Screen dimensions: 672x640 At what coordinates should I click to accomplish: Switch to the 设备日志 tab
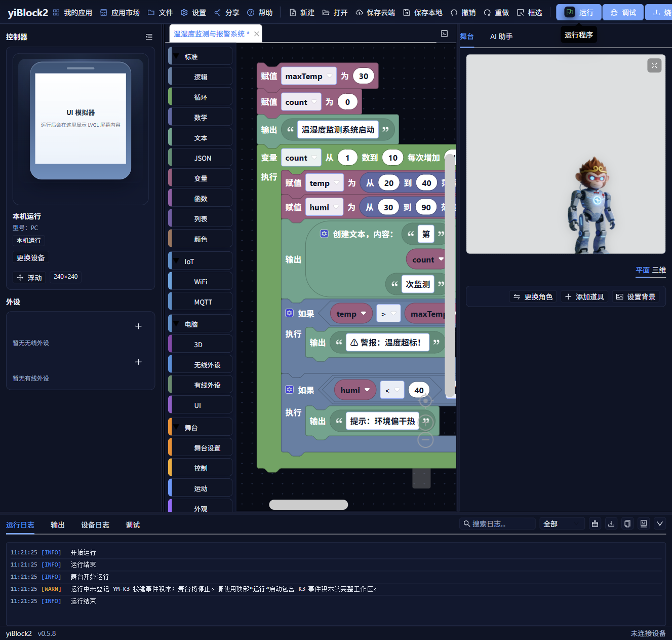click(x=95, y=525)
